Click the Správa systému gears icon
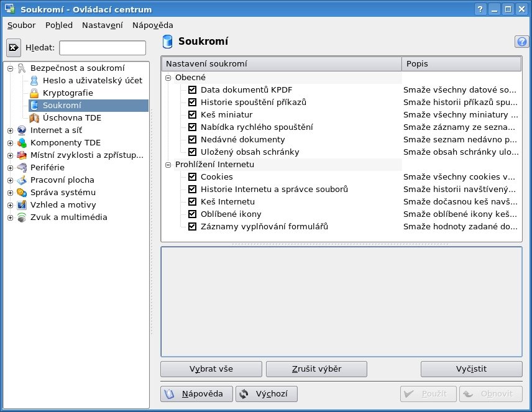 point(22,193)
